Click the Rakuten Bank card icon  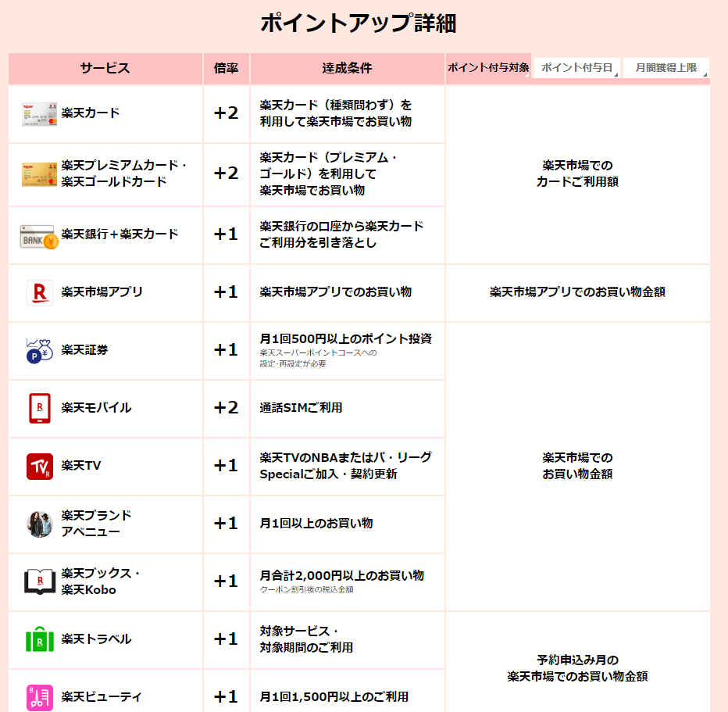click(x=39, y=236)
